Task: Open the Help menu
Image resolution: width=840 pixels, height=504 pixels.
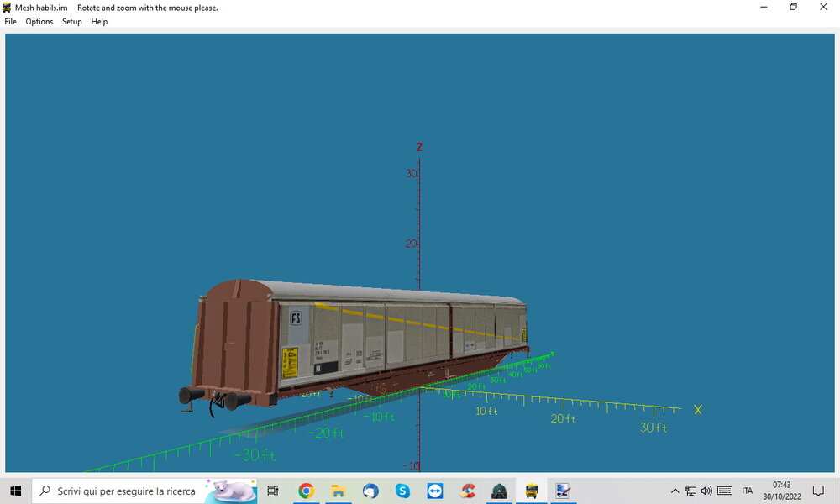Action: (x=99, y=22)
